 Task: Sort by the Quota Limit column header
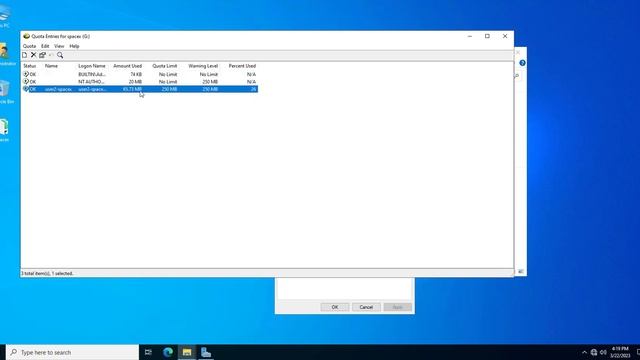pos(164,66)
